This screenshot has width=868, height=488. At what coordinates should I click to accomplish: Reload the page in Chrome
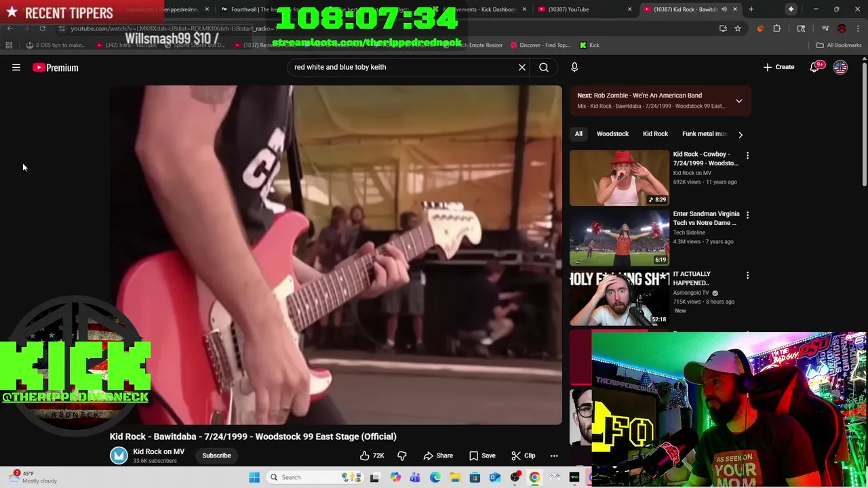[42, 28]
